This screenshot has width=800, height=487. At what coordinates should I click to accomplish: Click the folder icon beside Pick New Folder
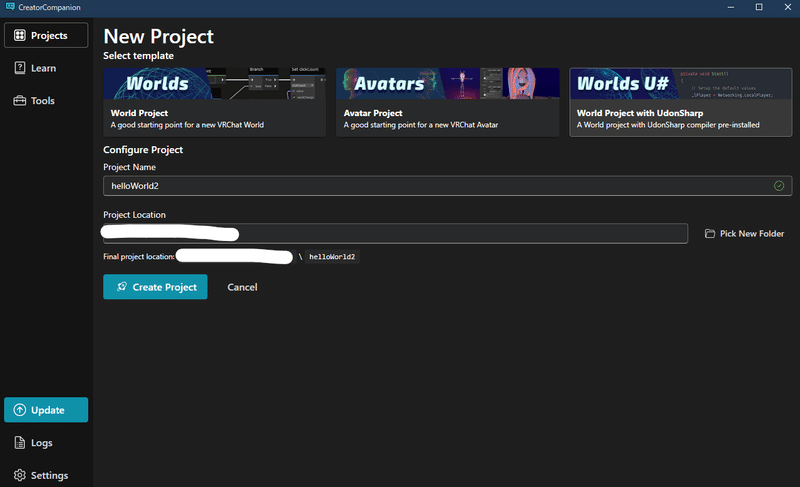(x=710, y=234)
